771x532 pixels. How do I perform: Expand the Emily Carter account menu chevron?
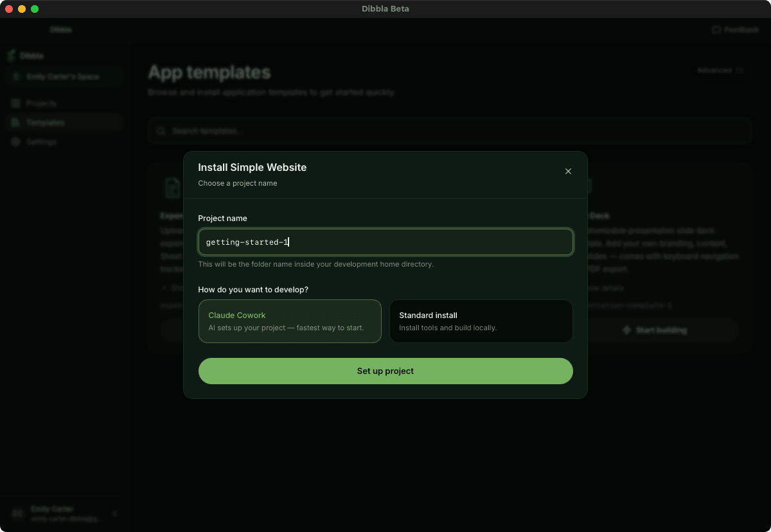coord(115,514)
